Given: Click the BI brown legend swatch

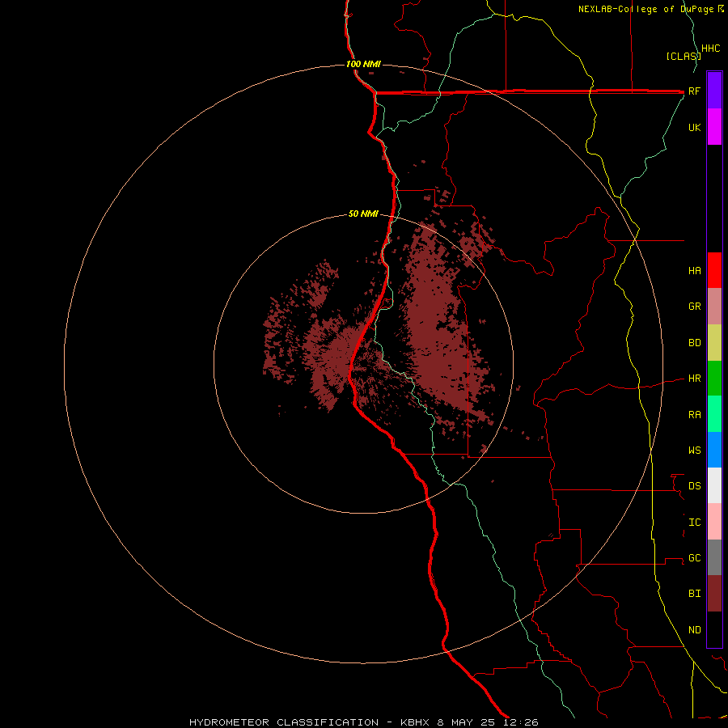Looking at the screenshot, I should 714,594.
